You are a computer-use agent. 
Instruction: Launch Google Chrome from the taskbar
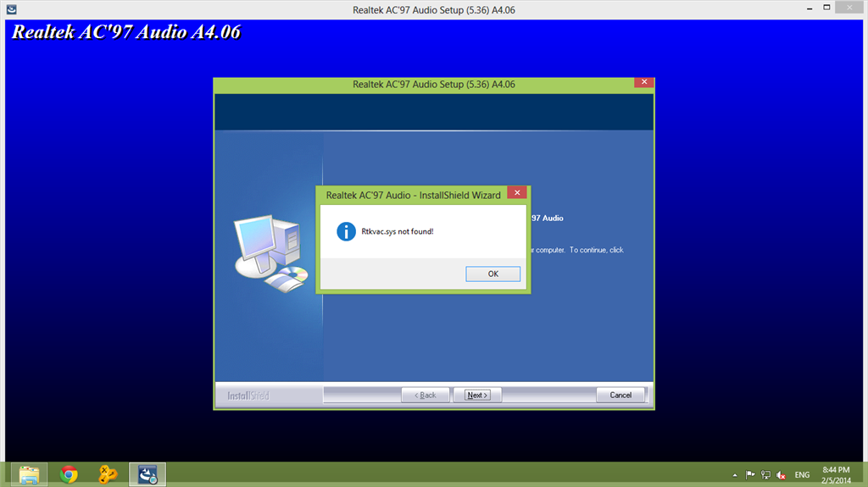pyautogui.click(x=69, y=475)
